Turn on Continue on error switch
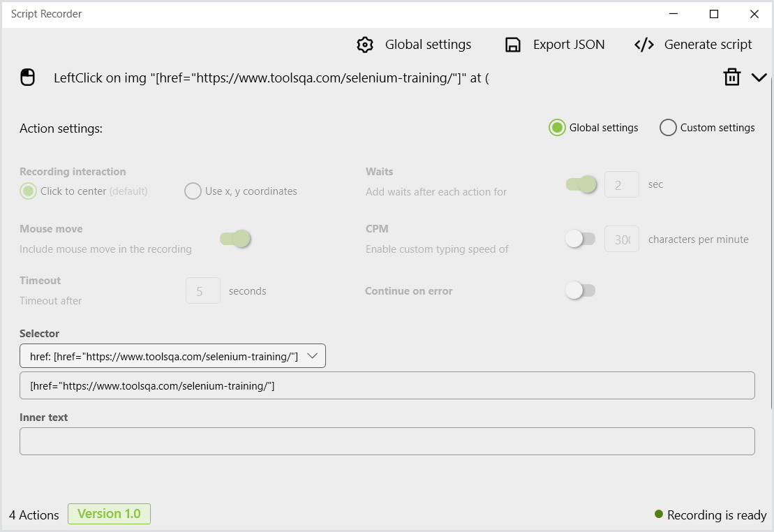 point(580,290)
